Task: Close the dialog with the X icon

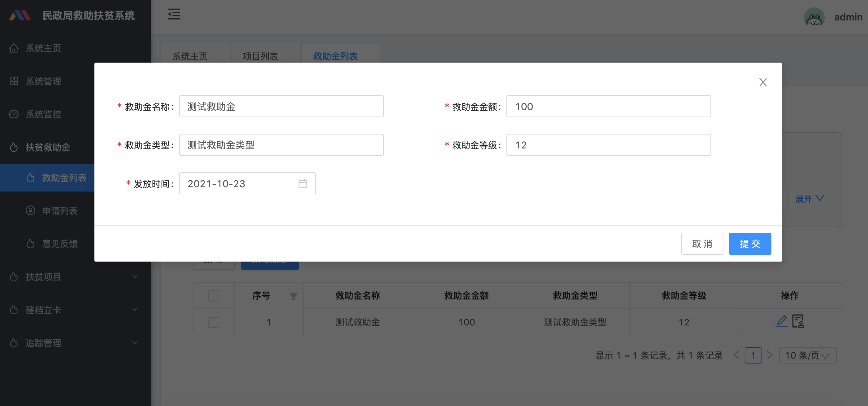Action: point(763,82)
